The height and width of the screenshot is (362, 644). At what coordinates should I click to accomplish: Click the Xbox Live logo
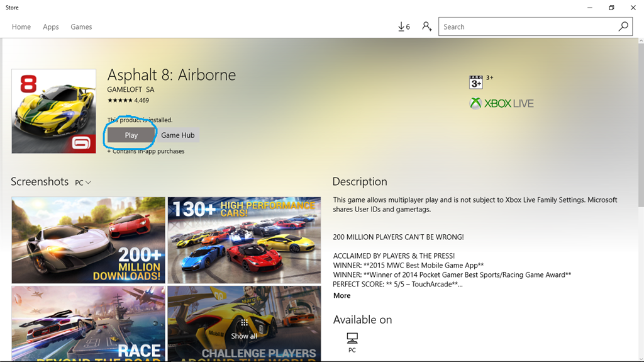click(x=501, y=103)
